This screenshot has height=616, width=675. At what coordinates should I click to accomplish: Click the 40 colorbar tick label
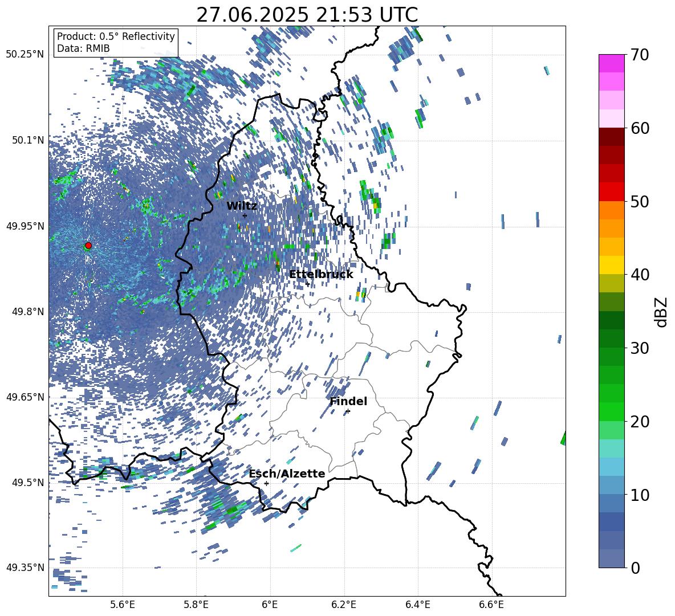pos(640,275)
